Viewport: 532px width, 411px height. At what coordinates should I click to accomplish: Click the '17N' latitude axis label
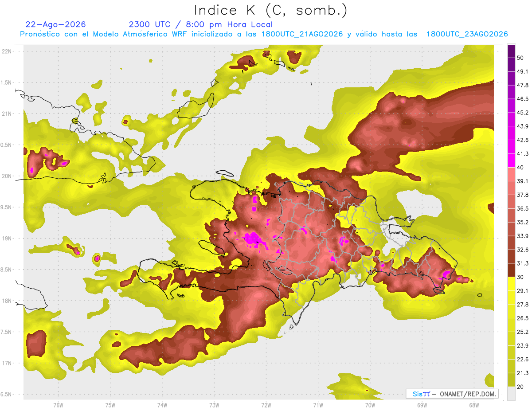[x=7, y=363]
